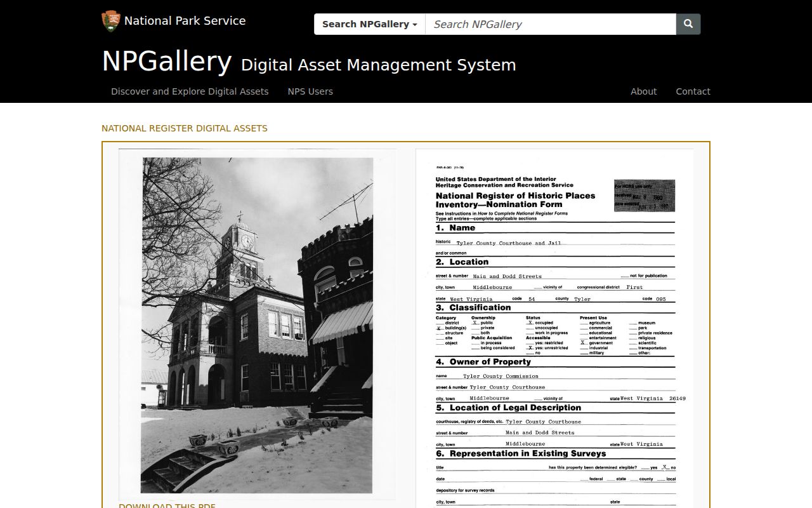Open the nomination form document thumbnail
Screen dimensions: 812x508
554,328
